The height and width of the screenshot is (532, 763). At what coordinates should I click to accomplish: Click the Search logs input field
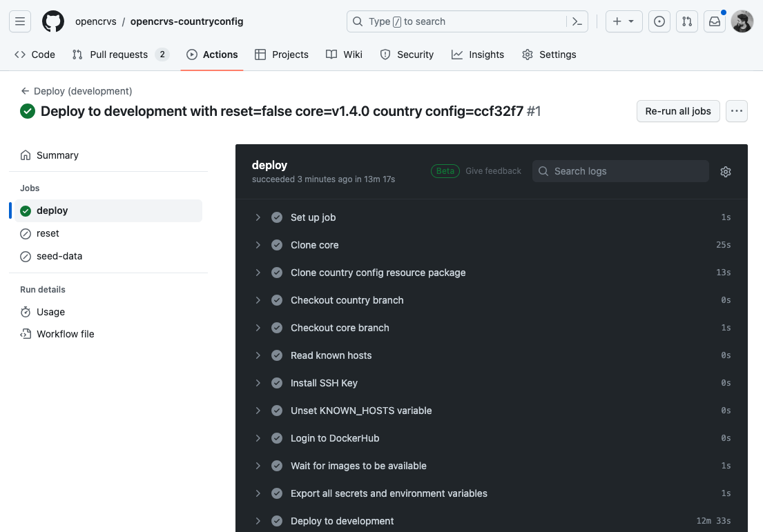click(620, 171)
